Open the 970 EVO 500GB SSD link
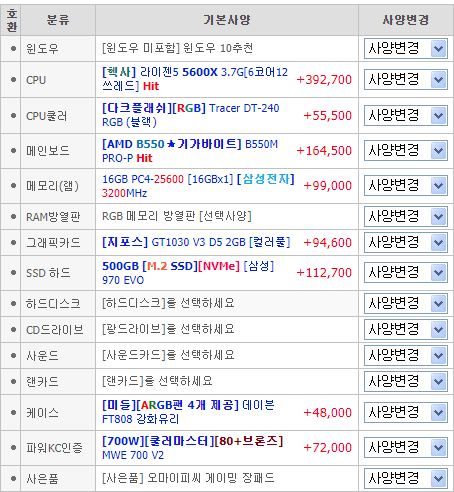Image resolution: width=454 pixels, height=492 pixels. [188, 273]
